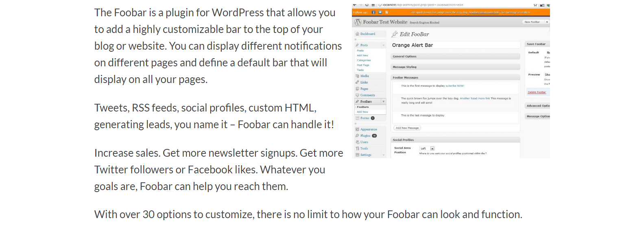The width and height of the screenshot is (644, 234).
Task: Open Pages via its sidebar icon
Action: coord(357,89)
